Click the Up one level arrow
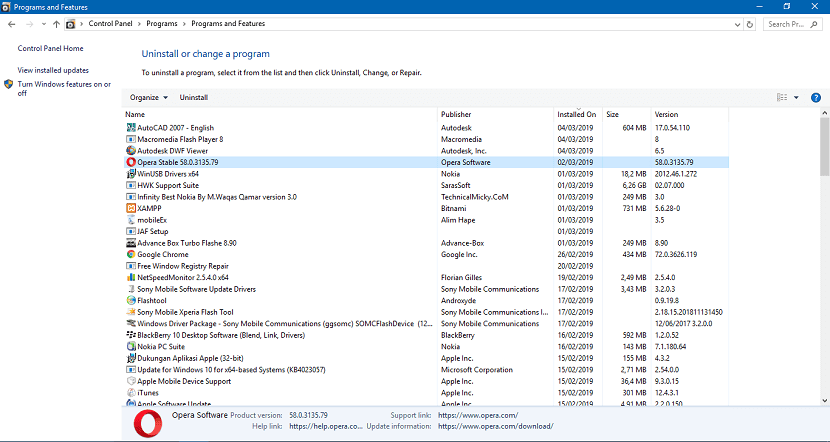 tap(57, 24)
